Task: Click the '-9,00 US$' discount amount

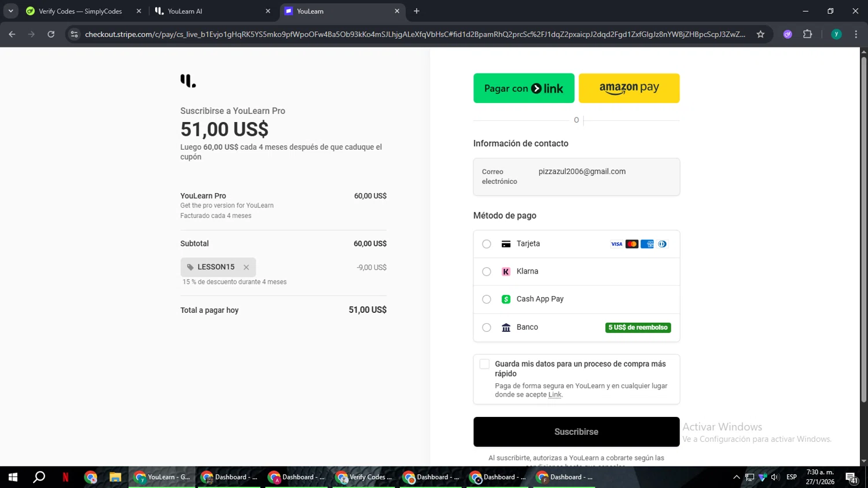Action: (x=372, y=268)
